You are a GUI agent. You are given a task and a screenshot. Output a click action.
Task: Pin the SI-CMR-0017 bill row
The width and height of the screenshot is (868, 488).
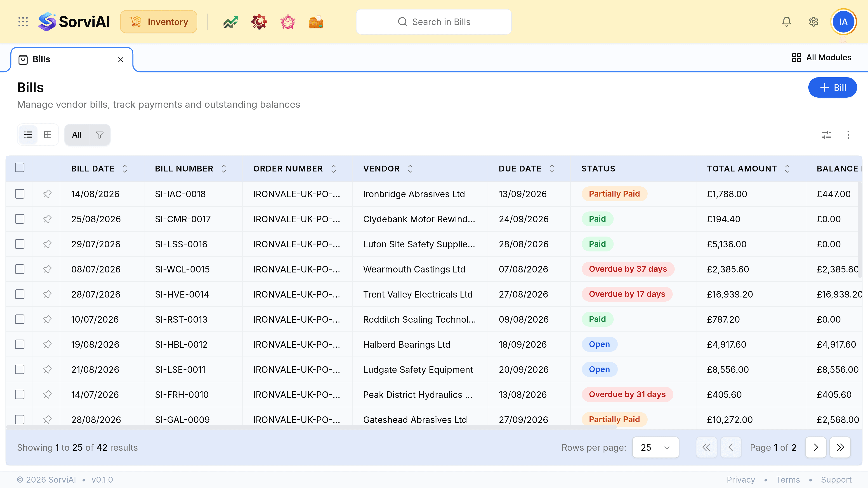pos(47,219)
